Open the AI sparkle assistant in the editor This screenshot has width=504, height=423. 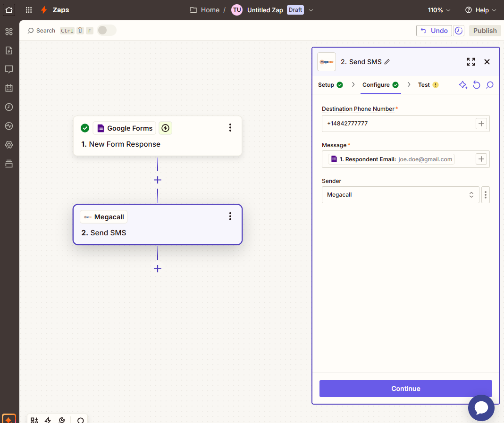pos(463,85)
